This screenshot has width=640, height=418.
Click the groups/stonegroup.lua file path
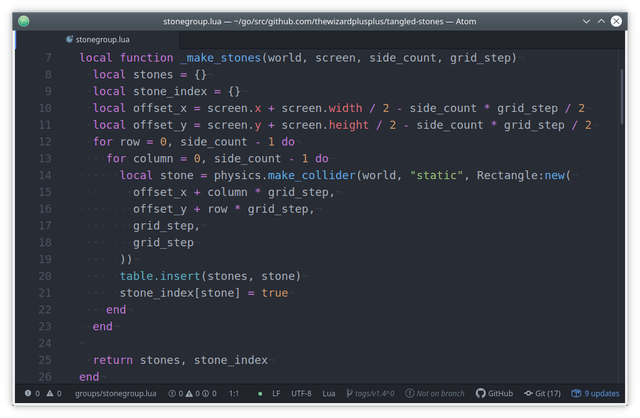tap(116, 394)
